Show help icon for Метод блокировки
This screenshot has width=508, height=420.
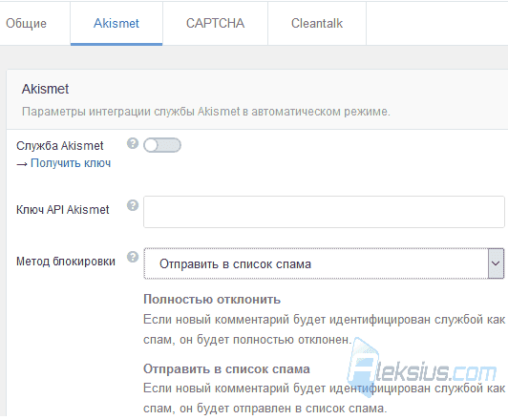(x=133, y=257)
